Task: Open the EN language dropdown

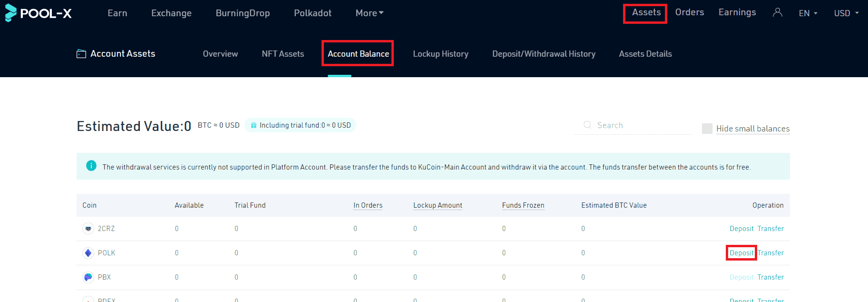Action: [808, 13]
